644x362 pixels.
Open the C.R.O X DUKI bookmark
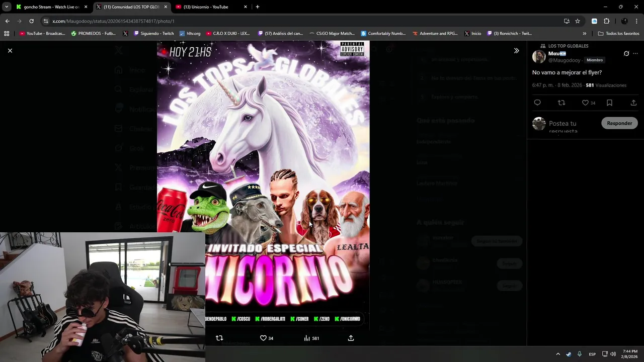click(x=228, y=34)
